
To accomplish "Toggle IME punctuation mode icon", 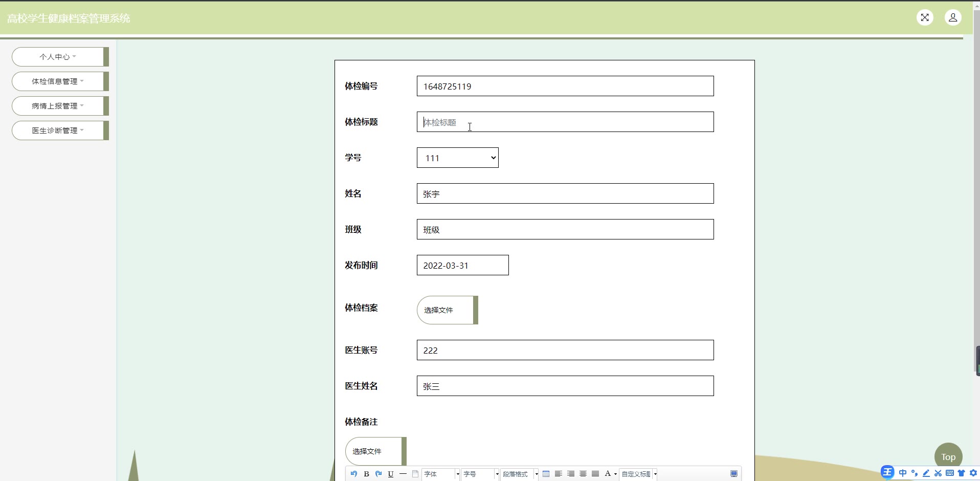I will click(915, 473).
